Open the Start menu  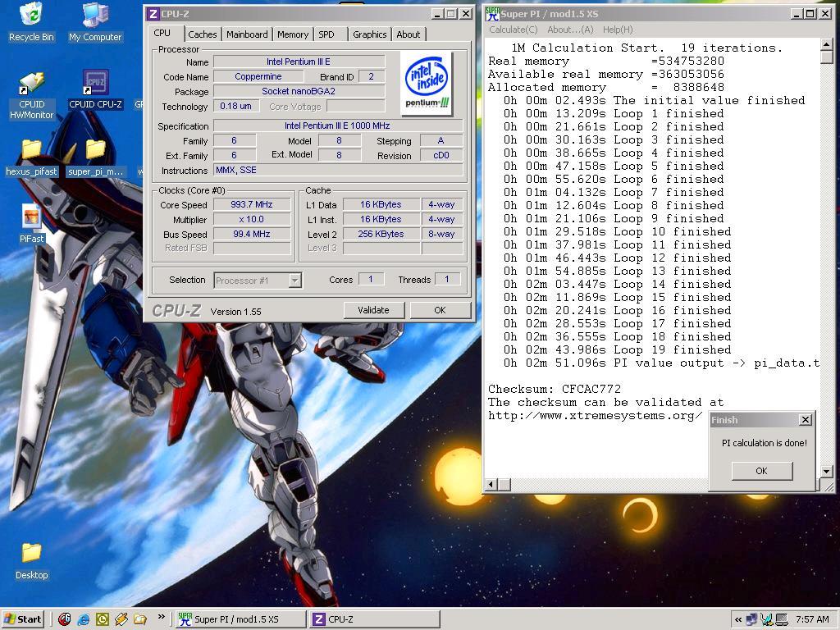22,619
